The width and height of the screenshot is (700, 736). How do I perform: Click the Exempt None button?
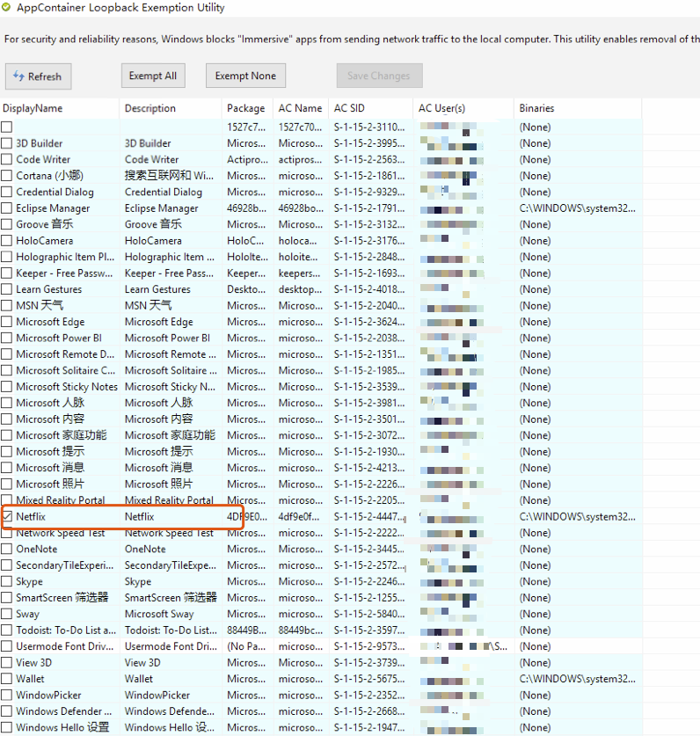245,76
